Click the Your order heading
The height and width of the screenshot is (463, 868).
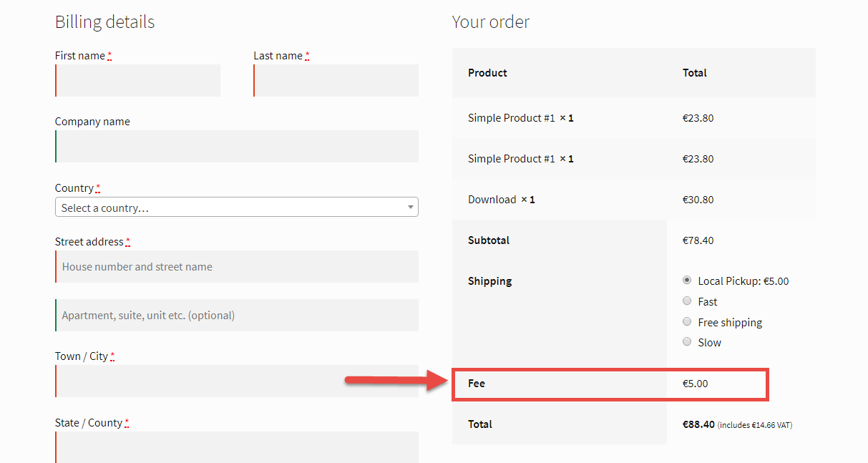coord(491,22)
